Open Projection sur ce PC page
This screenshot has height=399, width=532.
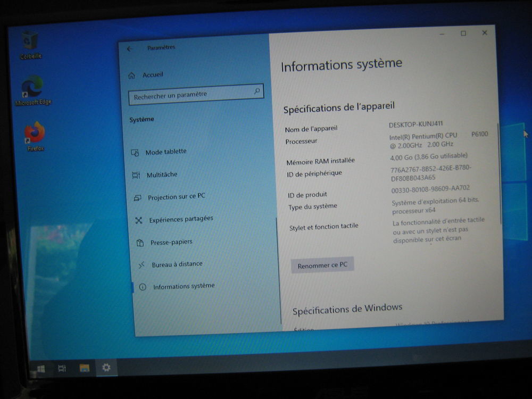(177, 196)
